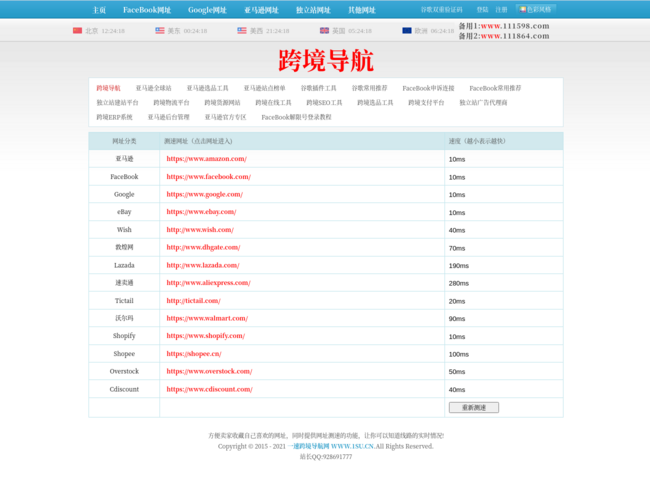Viewport: 650px width, 500px height.
Task: Open the http://www.aliexpress.com/ link
Action: [208, 283]
